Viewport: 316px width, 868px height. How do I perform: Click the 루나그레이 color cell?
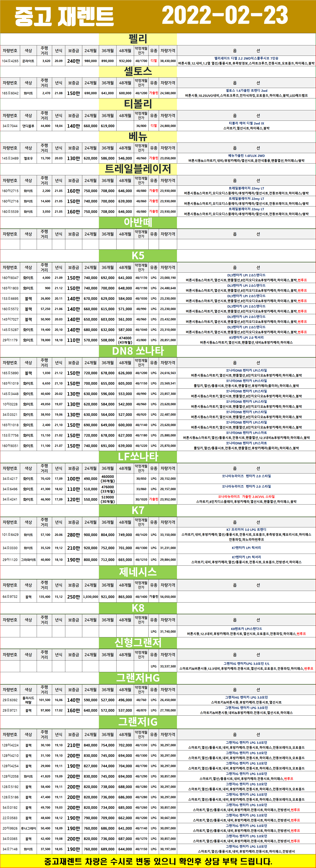pyautogui.click(x=28, y=828)
